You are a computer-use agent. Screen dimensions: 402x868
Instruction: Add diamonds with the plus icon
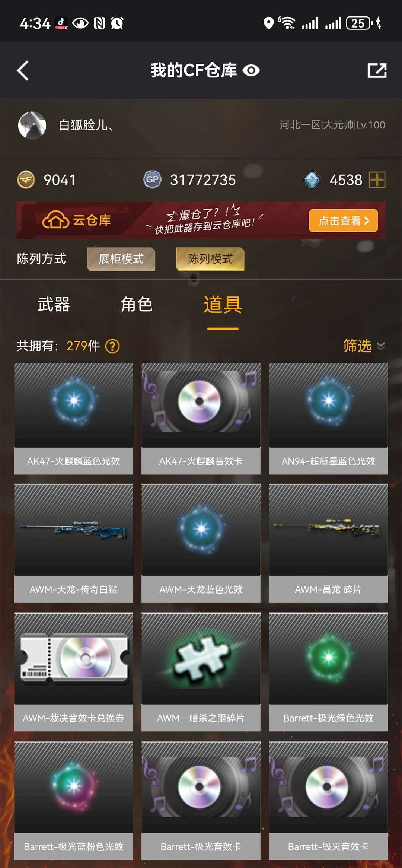(x=377, y=180)
